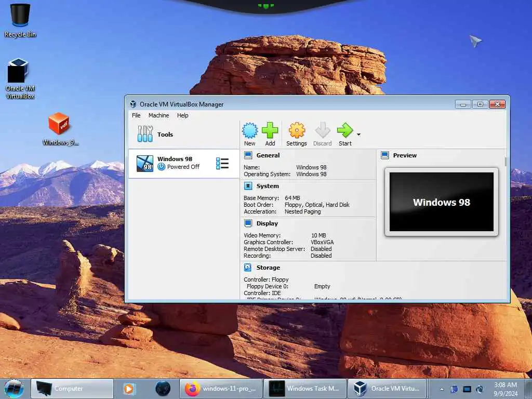This screenshot has width=532, height=399.
Task: Click the VBoxVGA graphics controller value
Action: pos(322,242)
